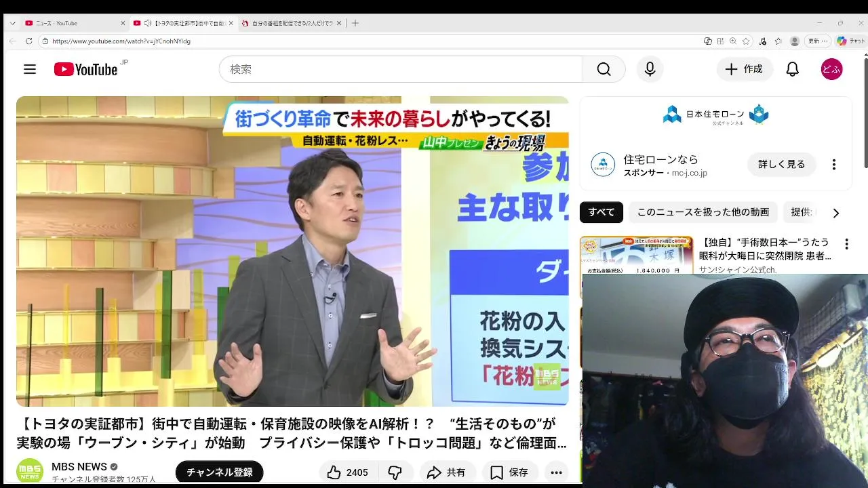Focus the YouTube 検索 search box

coord(400,69)
